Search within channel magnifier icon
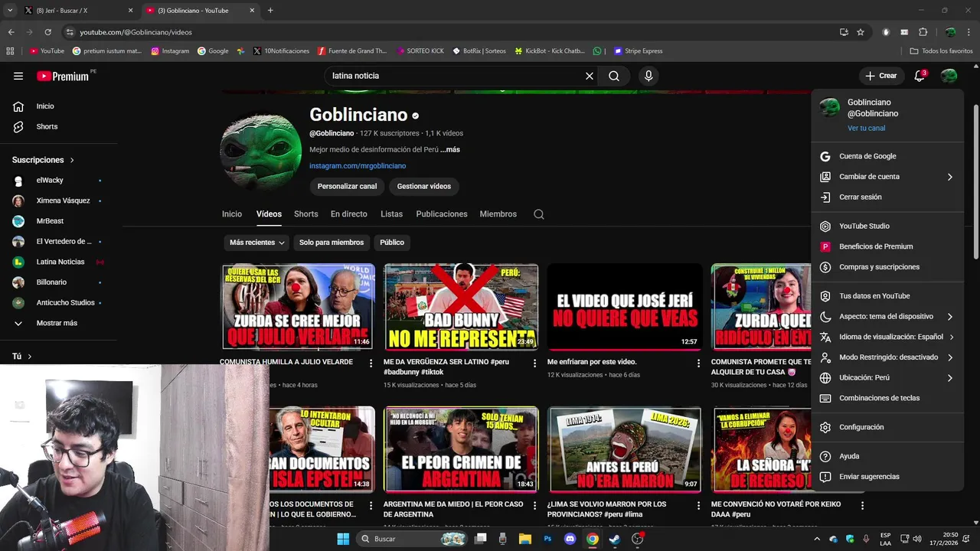Screen dimensions: 980x551 click(x=539, y=214)
